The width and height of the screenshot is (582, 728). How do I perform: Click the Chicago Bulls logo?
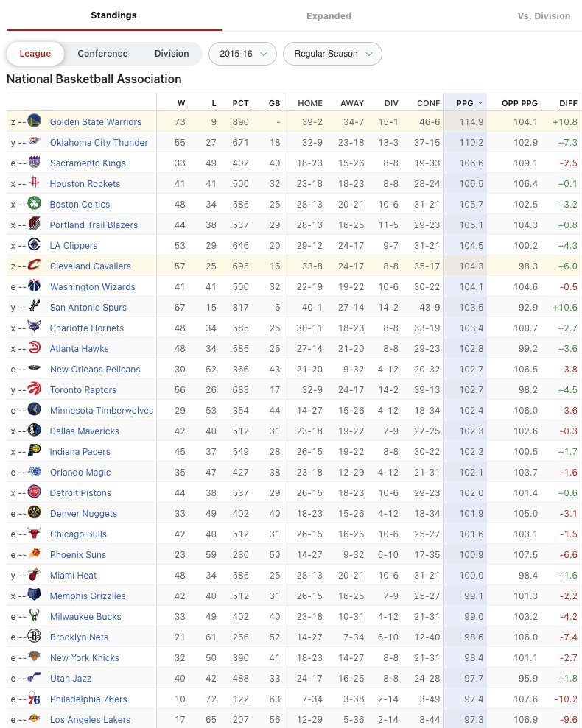[x=34, y=534]
